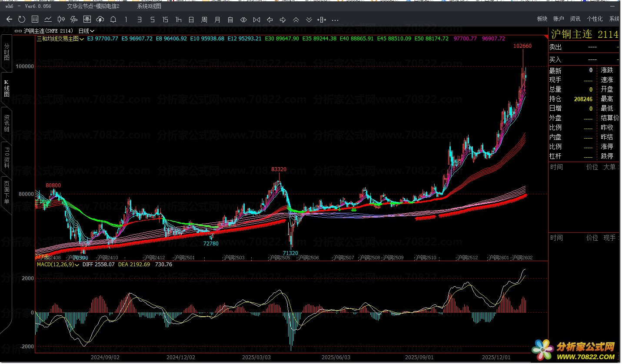Open the 个性化 menu
Viewport: 622px width, 364px height.
[x=595, y=19]
